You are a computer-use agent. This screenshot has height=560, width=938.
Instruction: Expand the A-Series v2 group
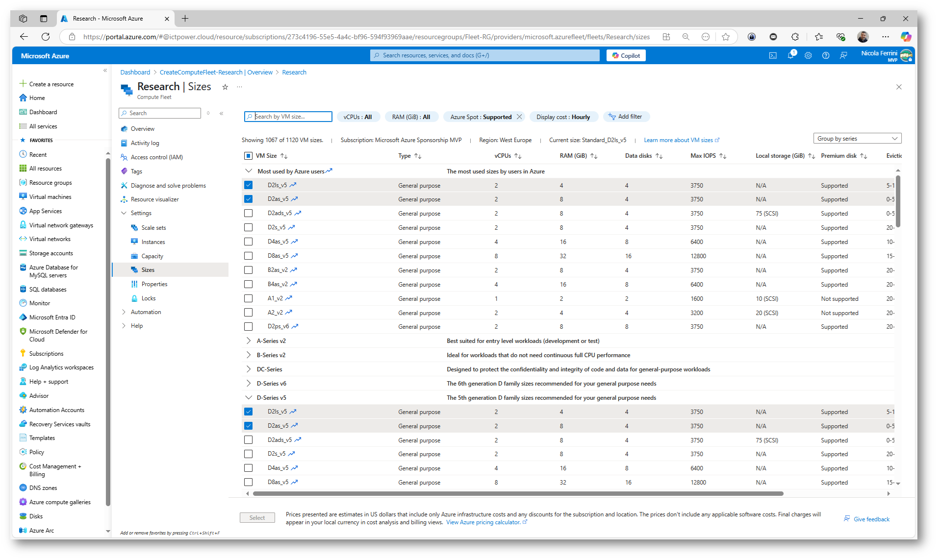249,341
